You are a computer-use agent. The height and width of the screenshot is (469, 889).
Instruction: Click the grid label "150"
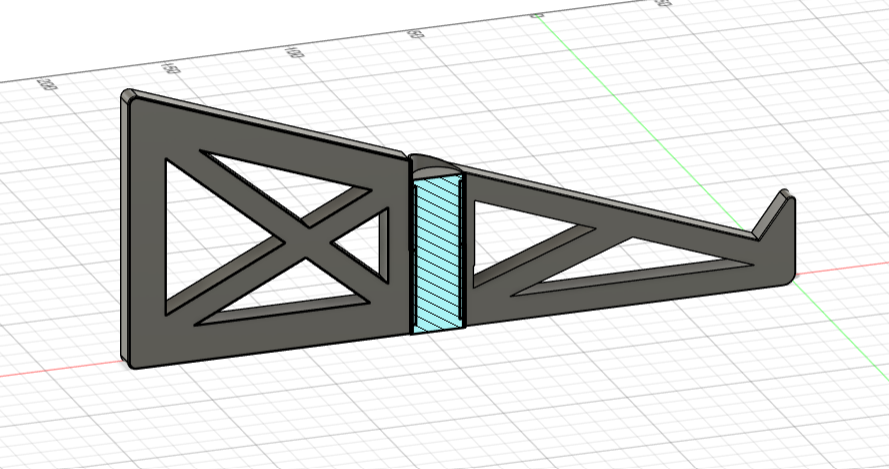point(170,69)
